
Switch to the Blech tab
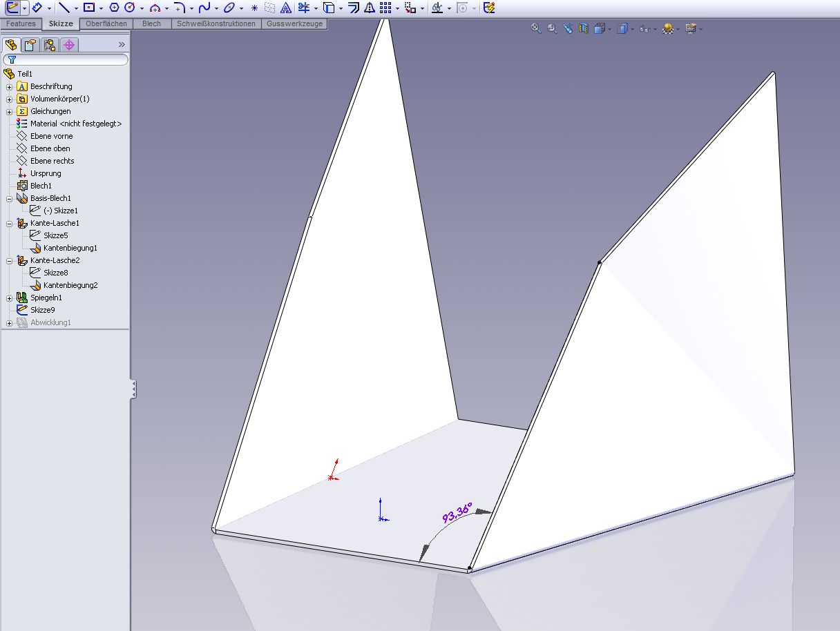[152, 23]
